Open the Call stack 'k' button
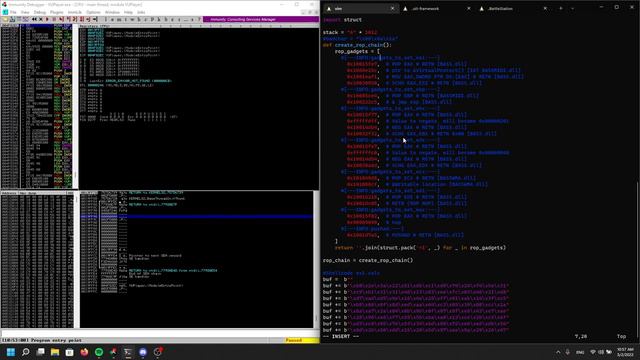640x360 pixels. pyautogui.click(x=159, y=19)
